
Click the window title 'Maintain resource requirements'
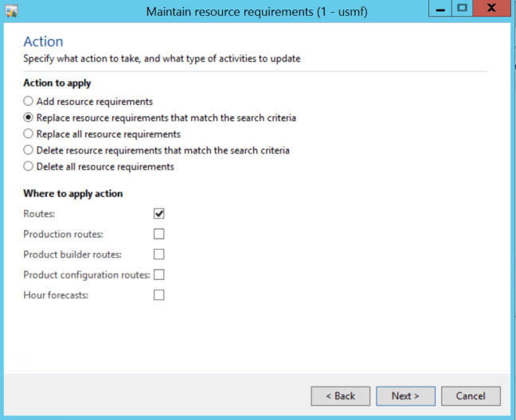[257, 12]
